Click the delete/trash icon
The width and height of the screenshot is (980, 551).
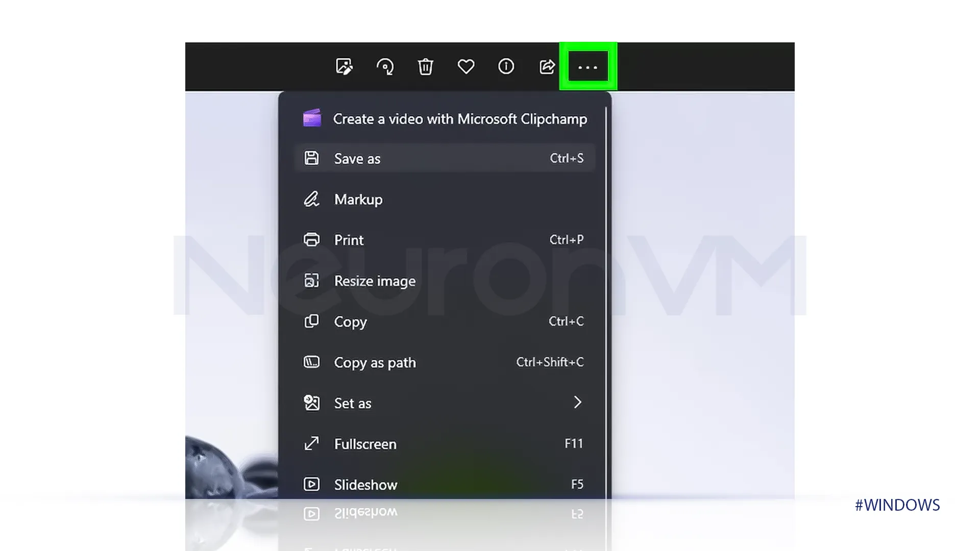click(x=425, y=67)
